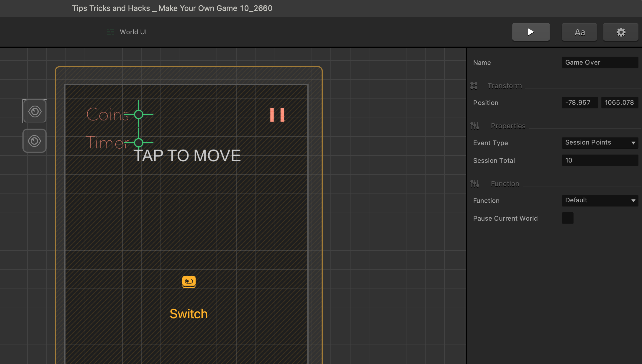Click the Properties section sliders icon
The height and width of the screenshot is (364, 642).
pos(475,126)
